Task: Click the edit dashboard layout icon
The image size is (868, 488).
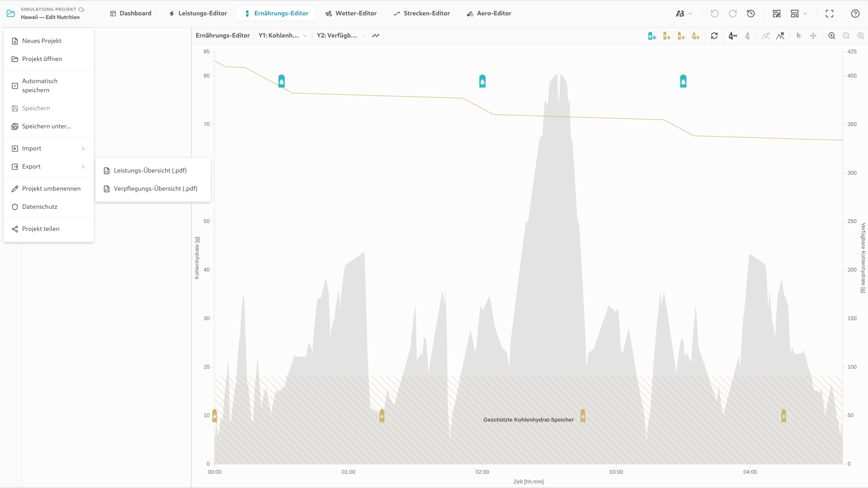Action: (x=776, y=14)
